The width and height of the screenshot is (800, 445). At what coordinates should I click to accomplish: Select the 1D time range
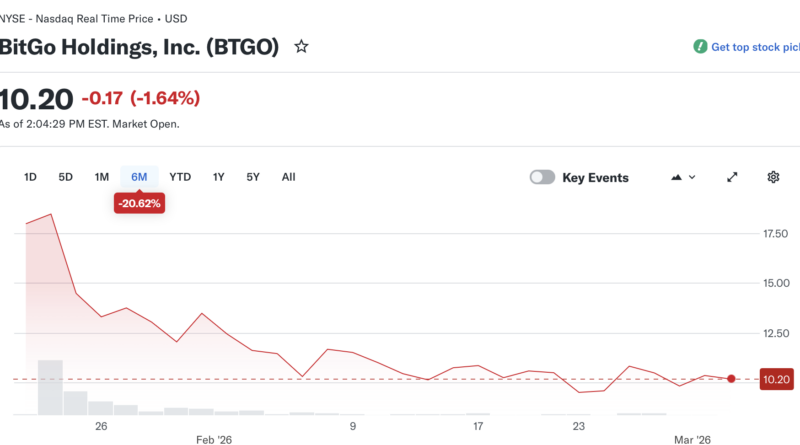(30, 177)
